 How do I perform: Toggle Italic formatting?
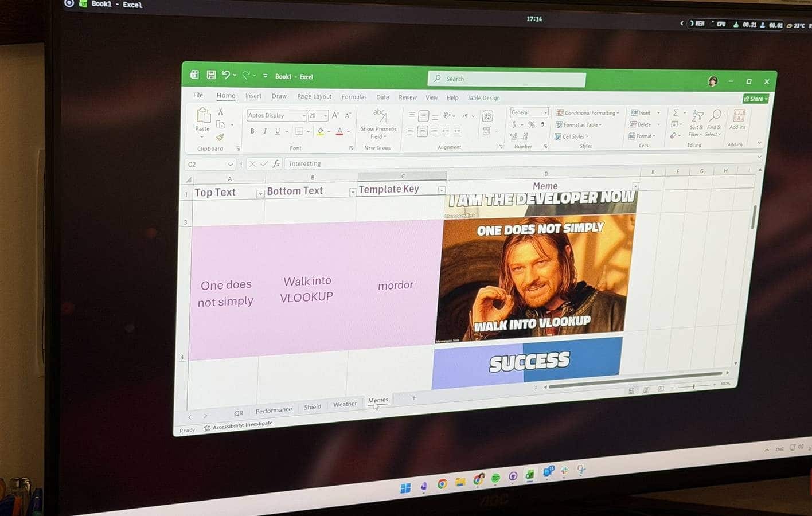(264, 131)
